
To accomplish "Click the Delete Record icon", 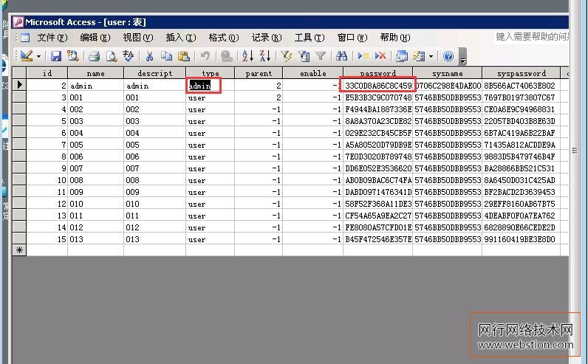I will click(380, 56).
